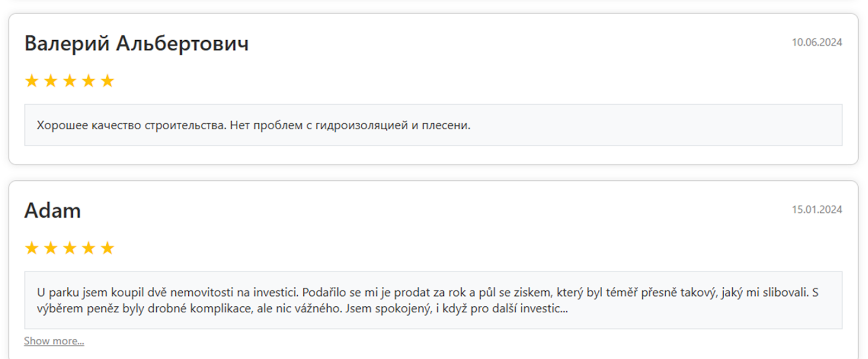Viewport: 868px width, 359px height.
Task: Click the fifth star in Валерий Альбертович's rating
Action: tap(108, 80)
